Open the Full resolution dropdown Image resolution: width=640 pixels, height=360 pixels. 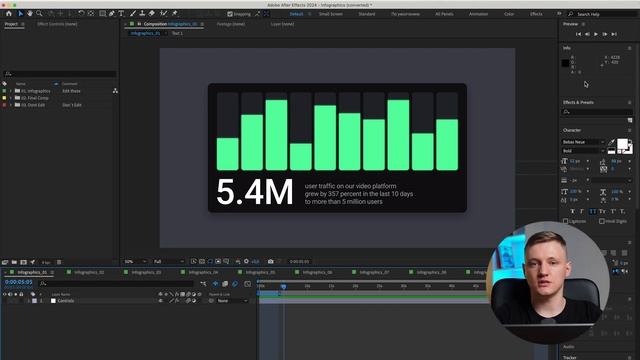[x=168, y=261]
